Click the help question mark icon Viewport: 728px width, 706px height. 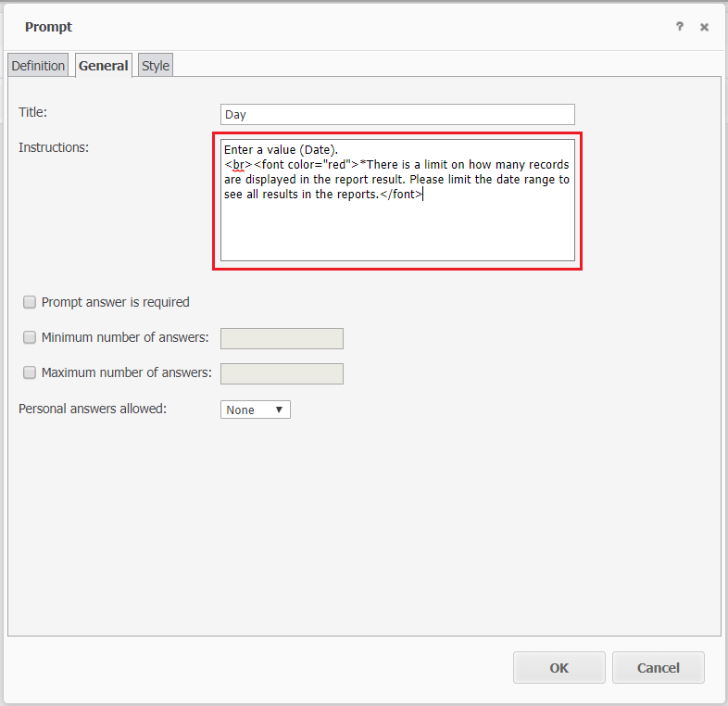[680, 27]
